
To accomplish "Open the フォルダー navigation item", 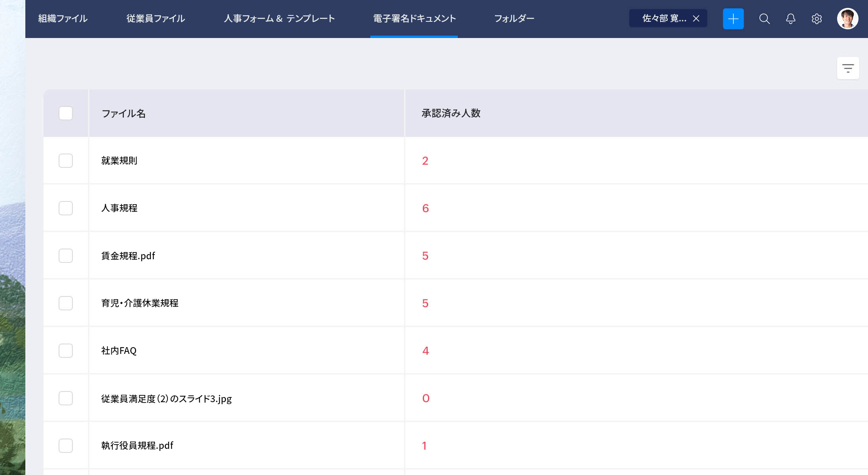I will [x=514, y=19].
